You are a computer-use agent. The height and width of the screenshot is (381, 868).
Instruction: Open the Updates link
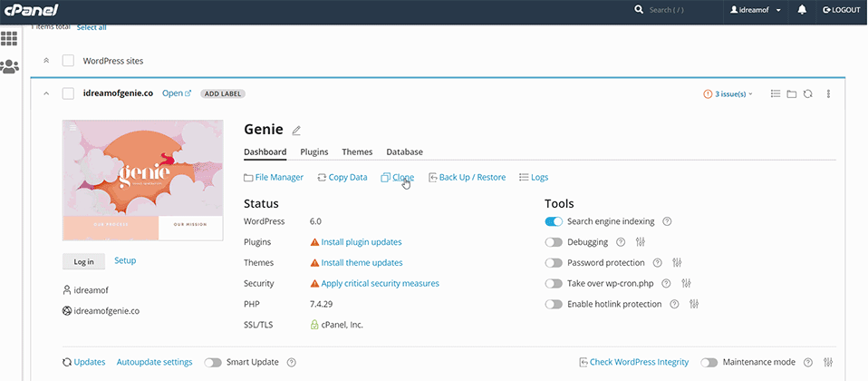(83, 362)
